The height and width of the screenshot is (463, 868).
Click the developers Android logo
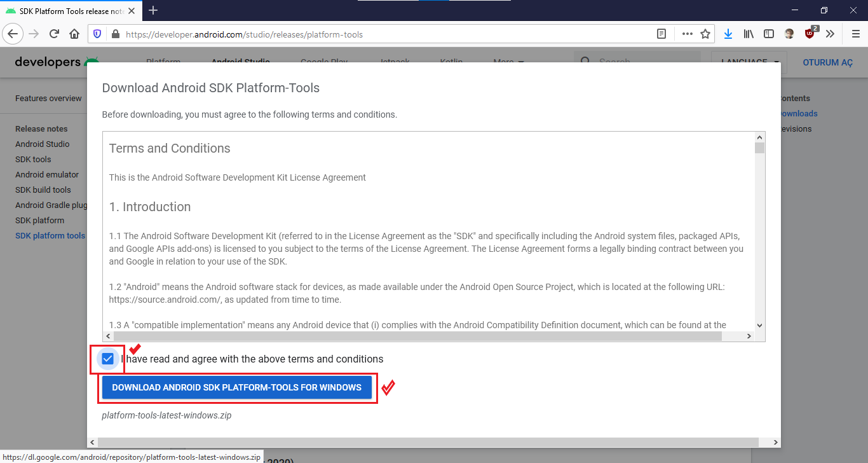point(57,62)
